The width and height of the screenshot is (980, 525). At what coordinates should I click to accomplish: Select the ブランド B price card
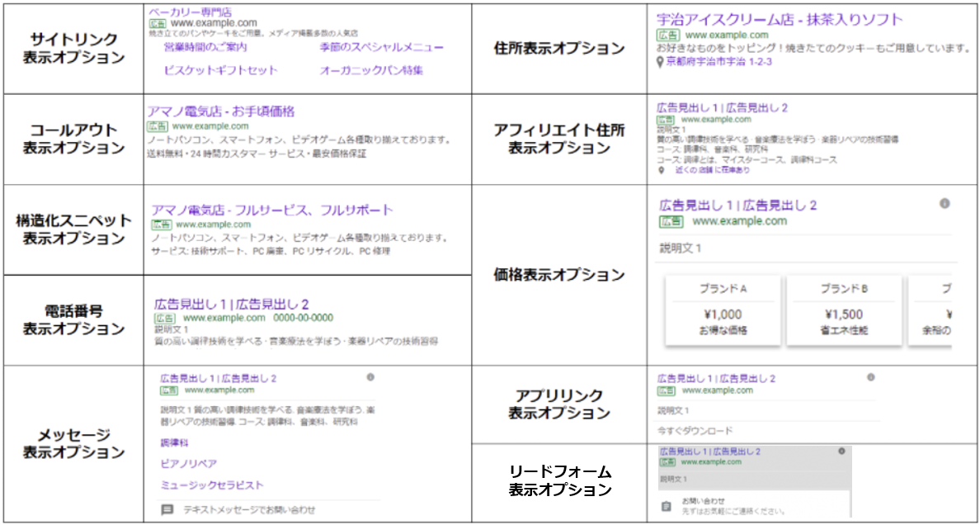click(x=844, y=310)
